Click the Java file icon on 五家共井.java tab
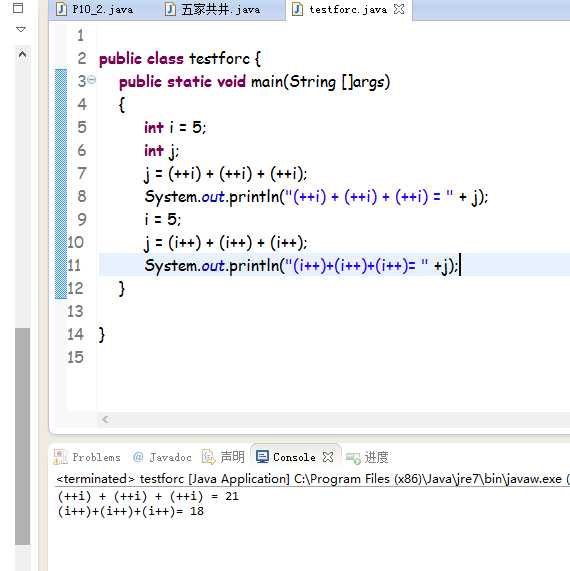The width and height of the screenshot is (570, 571). click(170, 9)
